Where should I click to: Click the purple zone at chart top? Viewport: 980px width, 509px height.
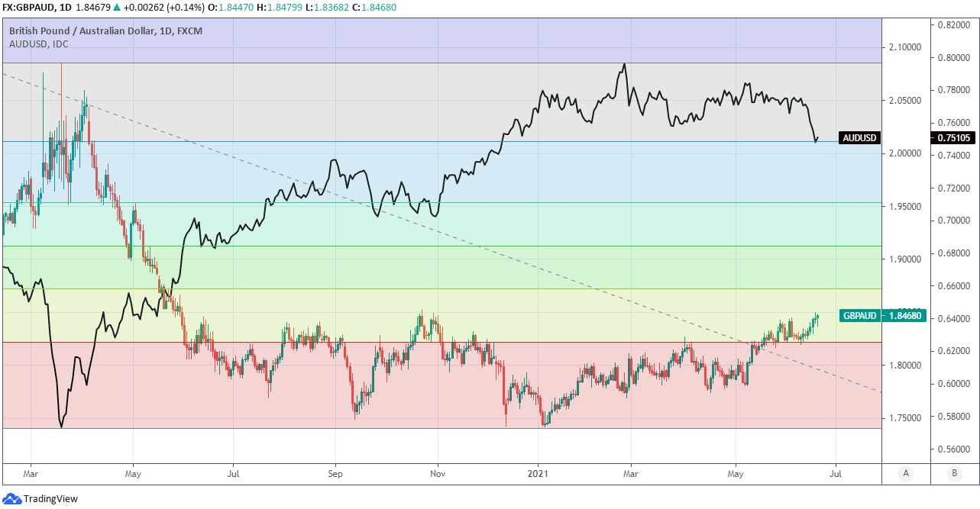pos(458,40)
